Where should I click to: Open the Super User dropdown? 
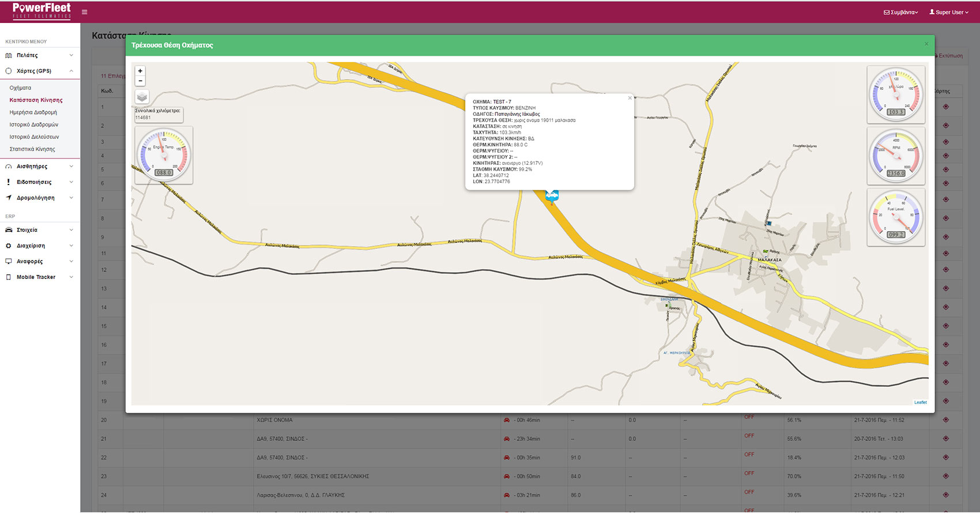[948, 12]
